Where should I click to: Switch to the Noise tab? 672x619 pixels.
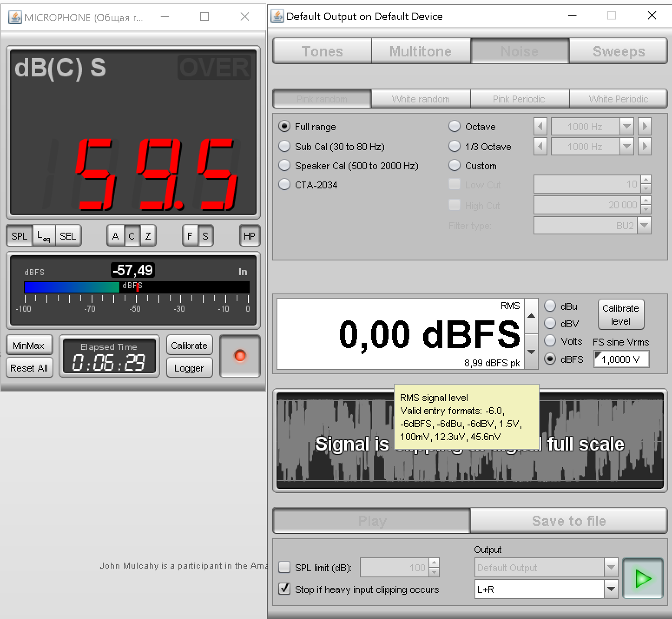520,51
